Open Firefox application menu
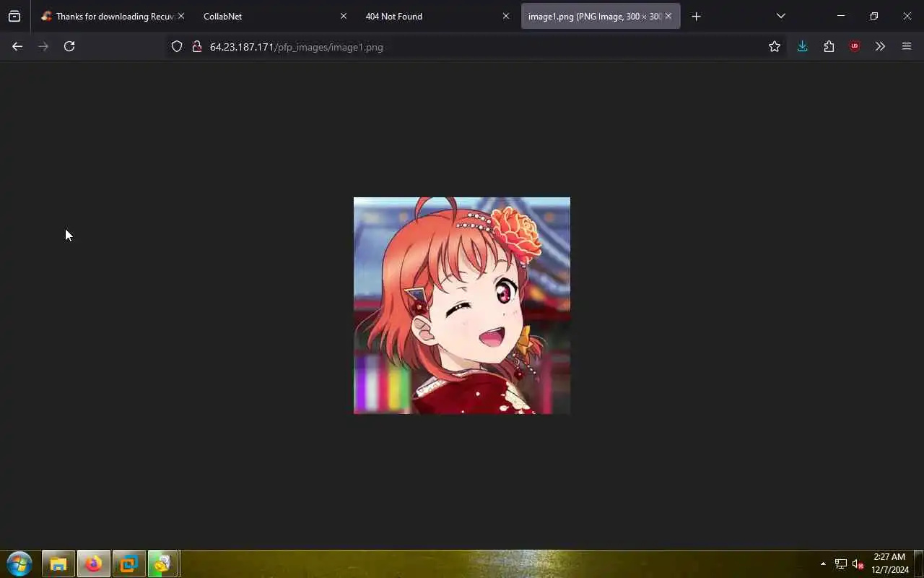Image resolution: width=924 pixels, height=578 pixels. (907, 46)
